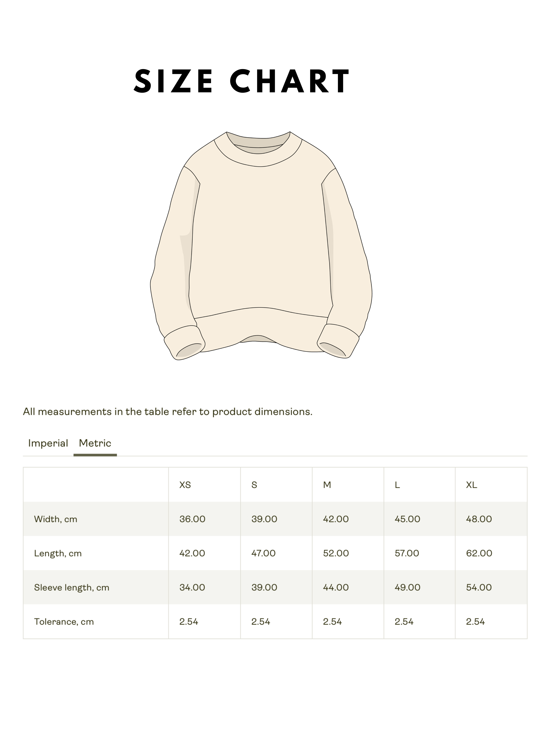The width and height of the screenshot is (560, 745).
Task: Click the M column header
Action: pos(327,485)
